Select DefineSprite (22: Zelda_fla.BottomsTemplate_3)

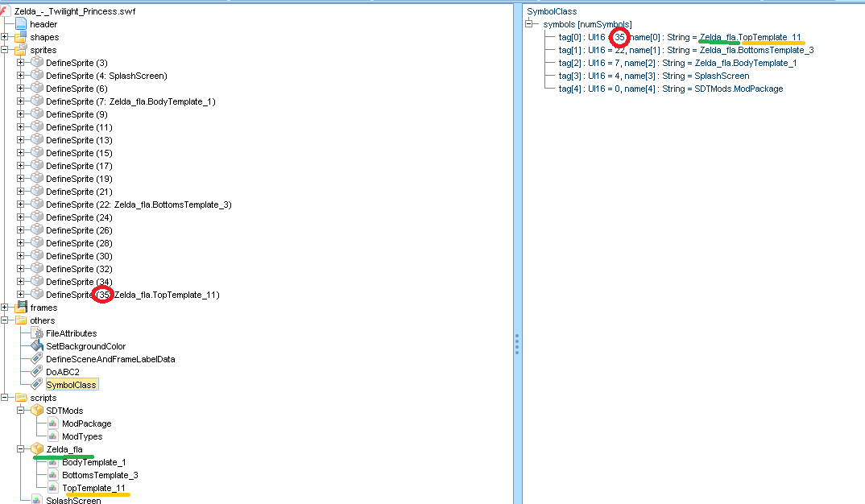(138, 204)
